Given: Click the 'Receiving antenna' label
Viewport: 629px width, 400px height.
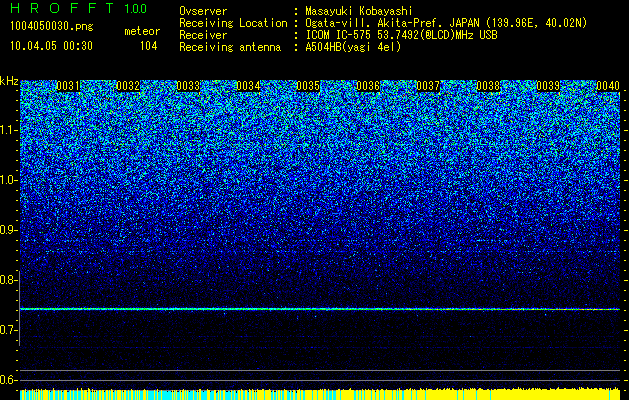Looking at the screenshot, I should click(230, 47).
